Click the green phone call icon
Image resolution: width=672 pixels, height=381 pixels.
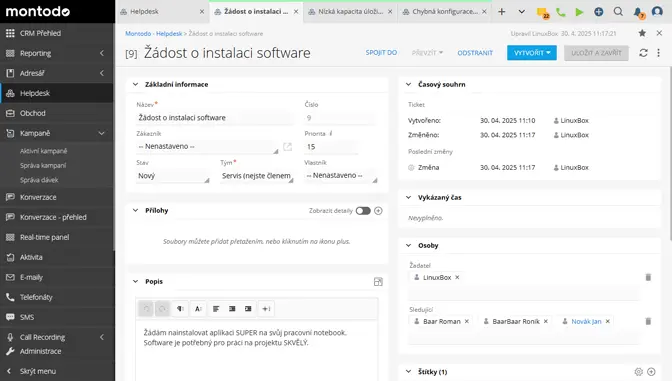(560, 12)
